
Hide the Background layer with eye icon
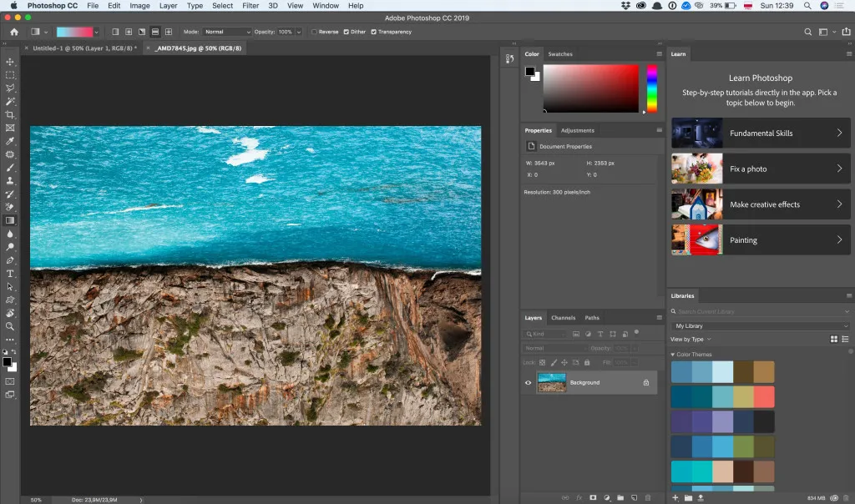pos(528,382)
